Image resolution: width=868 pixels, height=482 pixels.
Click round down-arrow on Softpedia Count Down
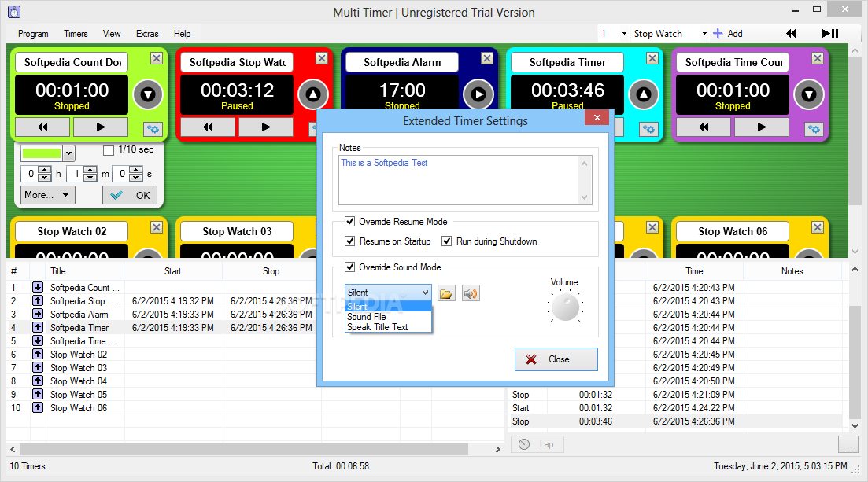click(x=148, y=94)
